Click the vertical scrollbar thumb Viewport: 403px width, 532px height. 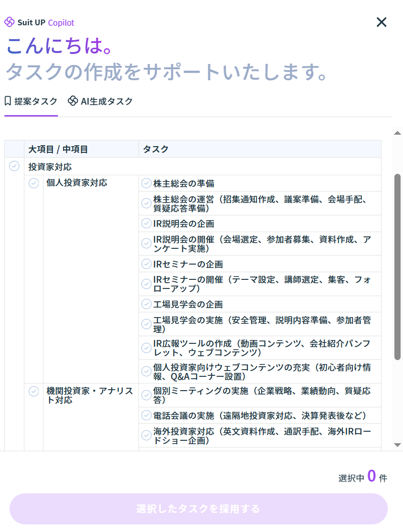[x=397, y=266]
